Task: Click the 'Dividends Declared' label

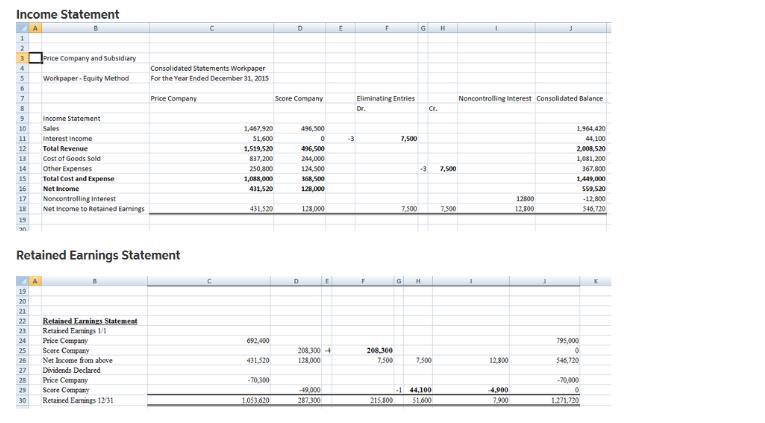Action: [x=72, y=370]
